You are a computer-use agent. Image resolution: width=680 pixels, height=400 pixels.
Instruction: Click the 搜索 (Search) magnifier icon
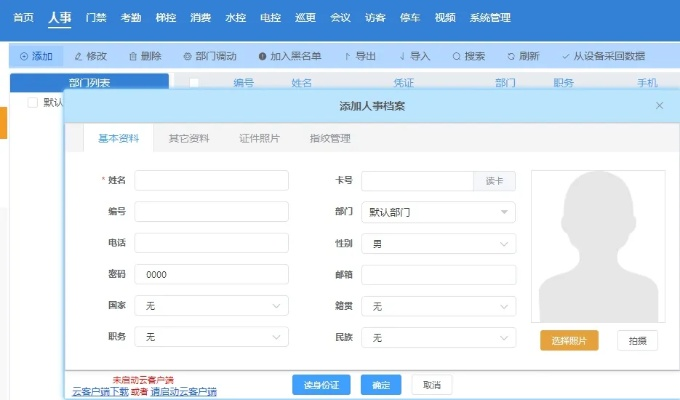(456, 56)
